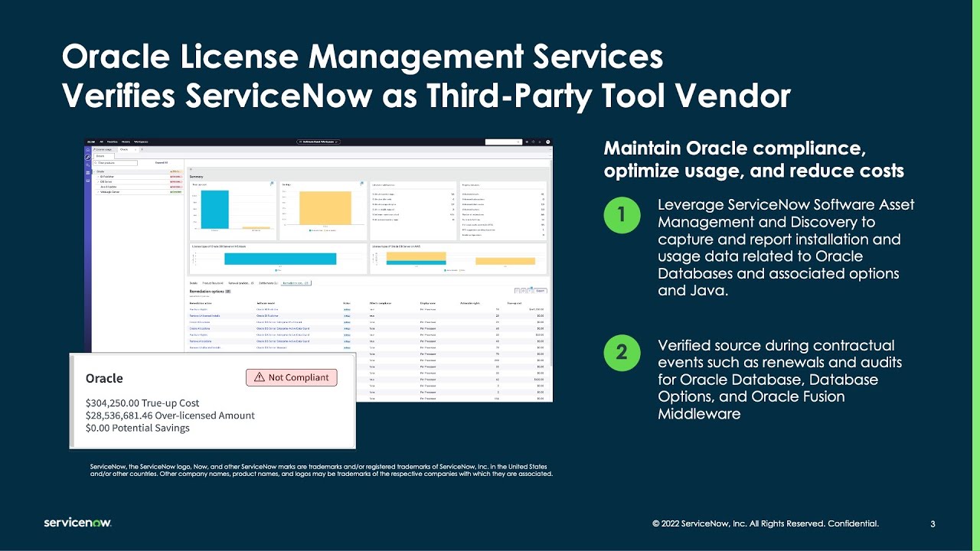The image size is (980, 551).
Task: Click the warning triangle in Not Compliant badge
Action: pyautogui.click(x=259, y=377)
